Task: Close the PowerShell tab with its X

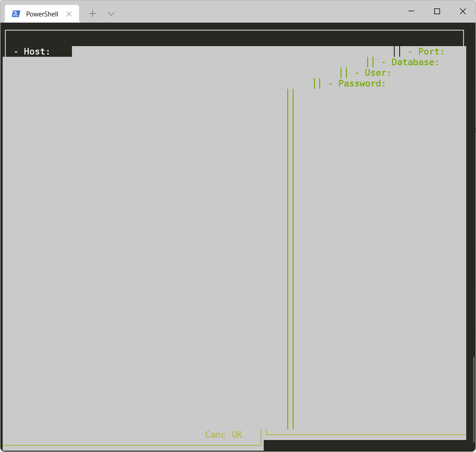Action: (x=69, y=14)
